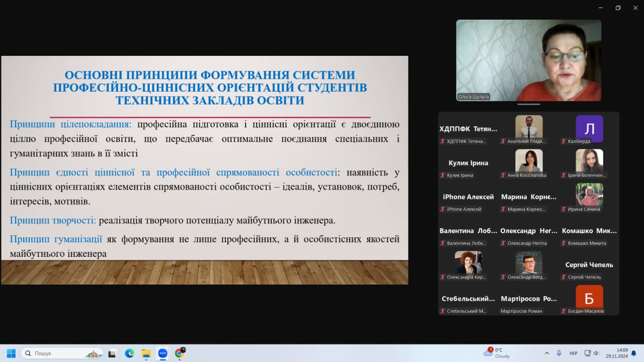Click the handle bar below the speaker video
The height and width of the screenshot is (362, 644).
click(x=528, y=105)
